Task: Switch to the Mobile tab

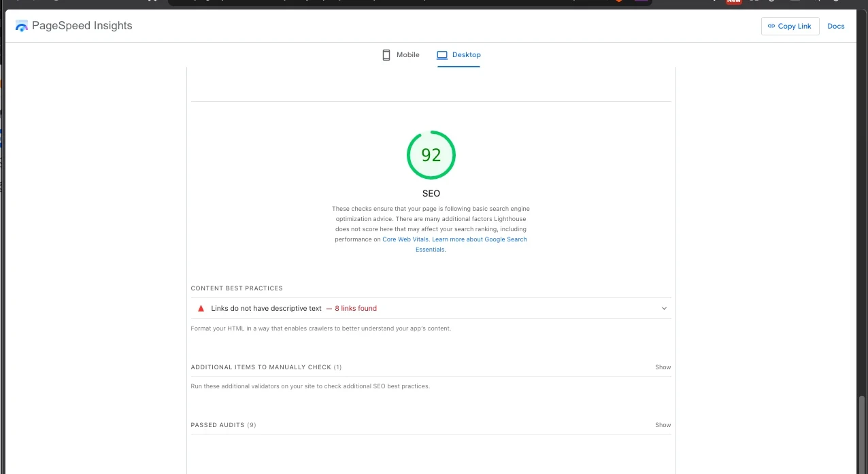Action: pos(401,54)
